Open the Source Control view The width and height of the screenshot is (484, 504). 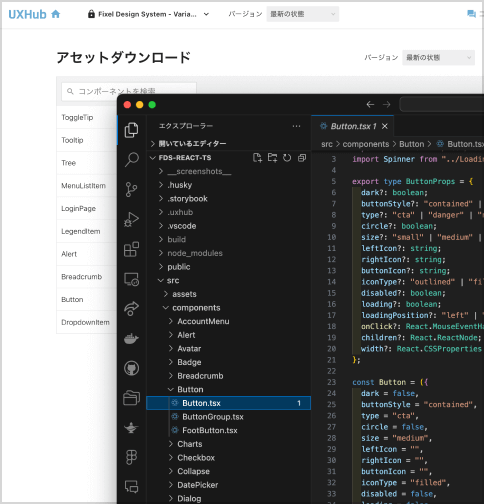pyautogui.click(x=131, y=189)
